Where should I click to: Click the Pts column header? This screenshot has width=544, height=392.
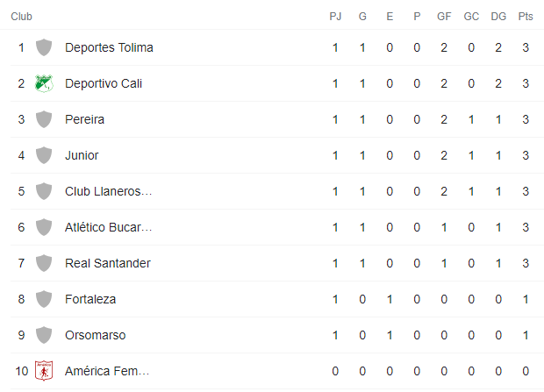point(526,17)
